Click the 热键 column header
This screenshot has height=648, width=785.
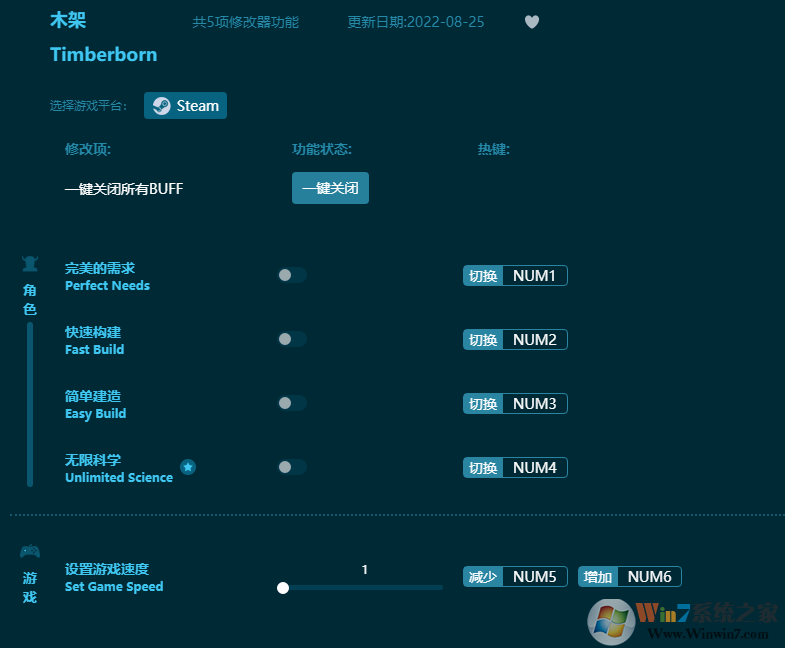494,149
